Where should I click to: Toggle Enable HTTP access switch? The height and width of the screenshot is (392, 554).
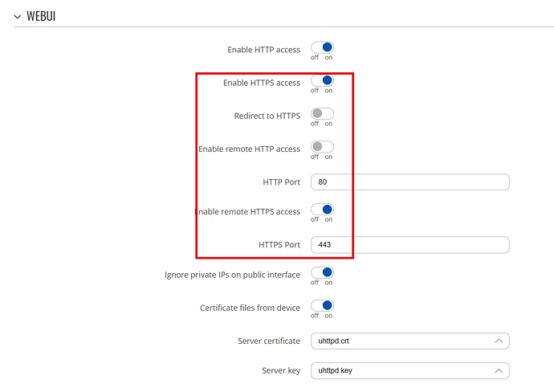tap(322, 47)
